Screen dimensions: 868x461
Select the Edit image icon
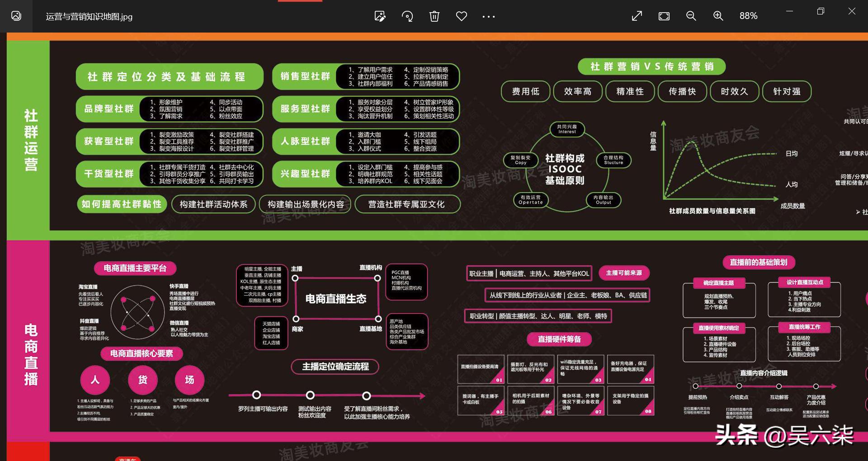point(380,16)
